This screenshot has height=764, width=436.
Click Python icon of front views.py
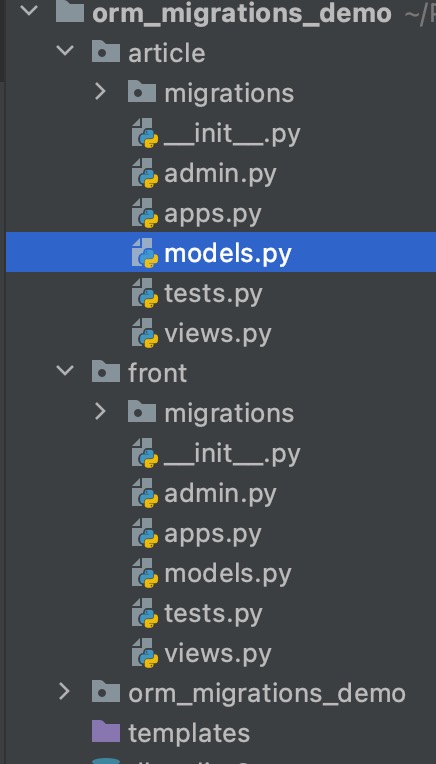coord(145,652)
